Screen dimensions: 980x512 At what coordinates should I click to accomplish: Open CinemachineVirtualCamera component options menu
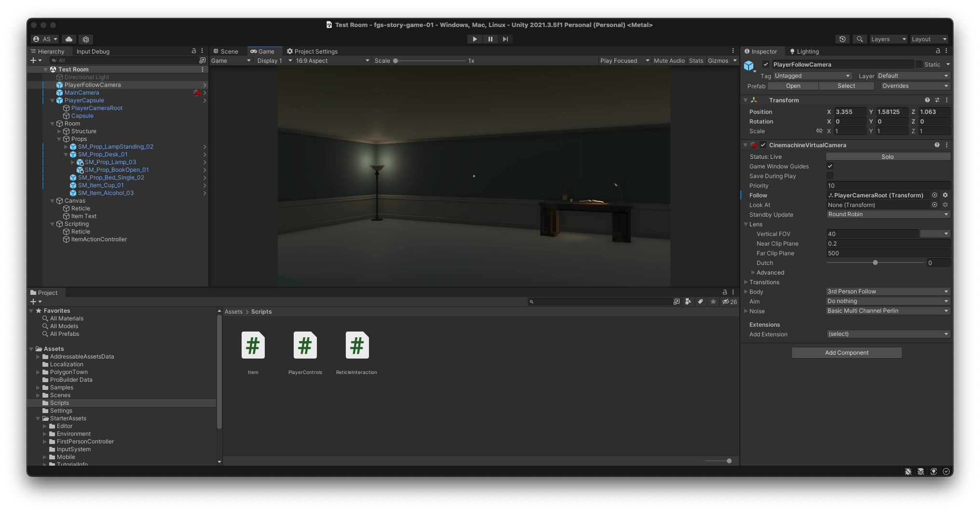tap(947, 145)
